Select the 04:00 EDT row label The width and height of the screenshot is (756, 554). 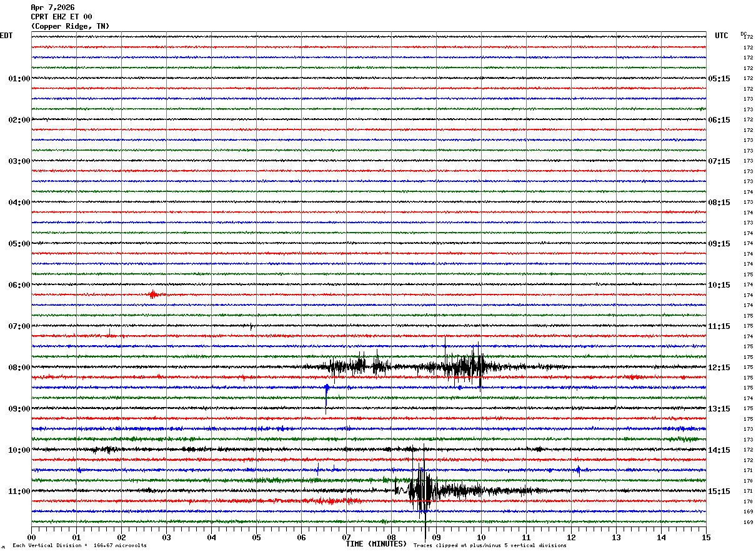coord(19,203)
